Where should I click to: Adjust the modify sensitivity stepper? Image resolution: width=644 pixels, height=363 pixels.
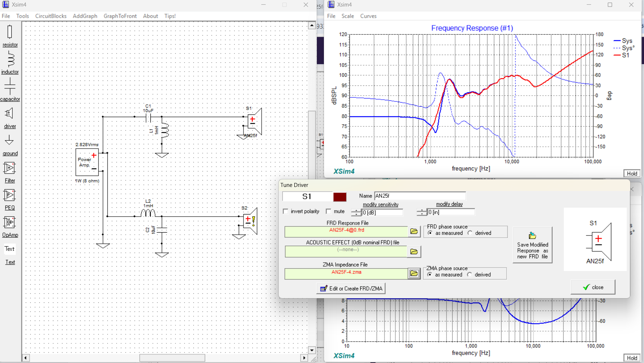pos(357,212)
